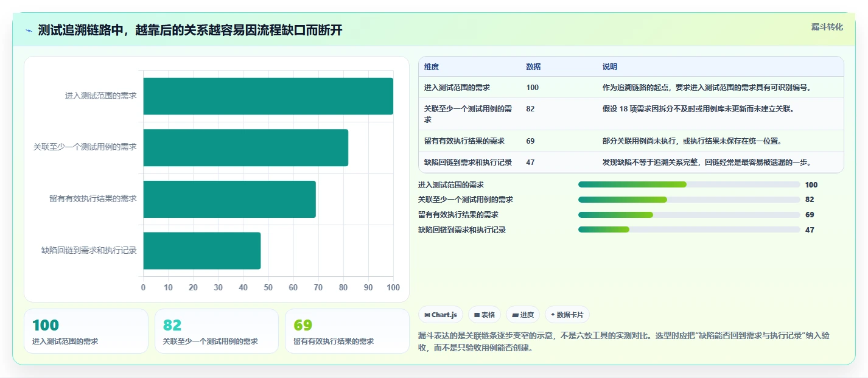Click the description starting 假设 18 项需求
Viewport: 868px width, 378px height.
[698, 109]
